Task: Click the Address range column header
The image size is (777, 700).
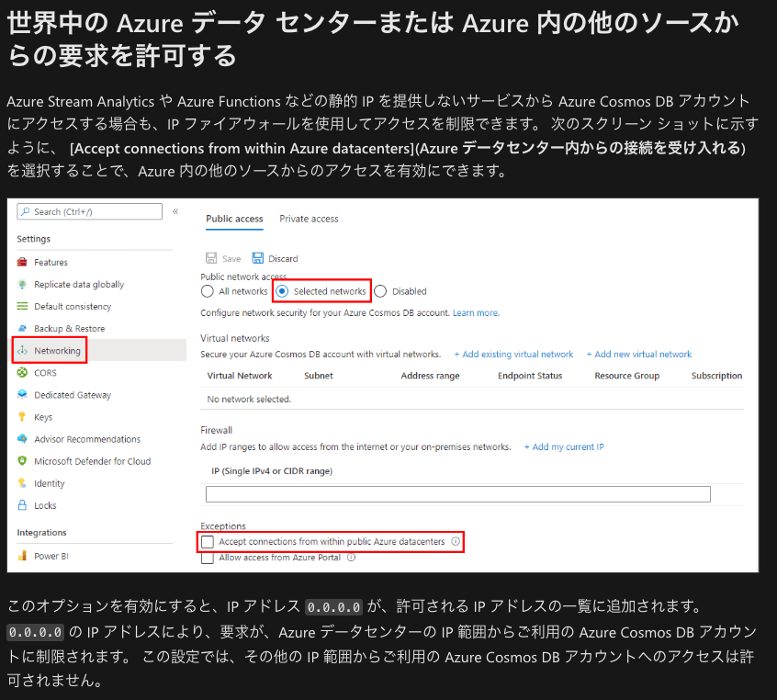Action: [x=430, y=376]
